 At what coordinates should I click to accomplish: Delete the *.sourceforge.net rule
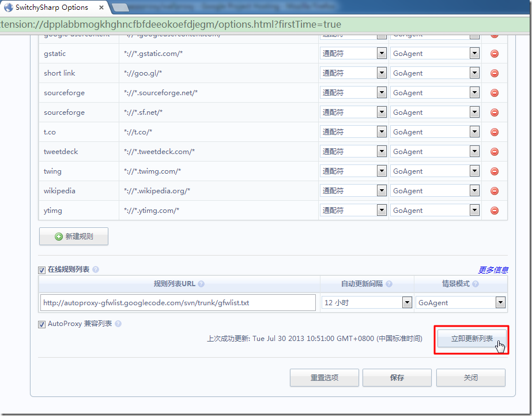pos(495,93)
